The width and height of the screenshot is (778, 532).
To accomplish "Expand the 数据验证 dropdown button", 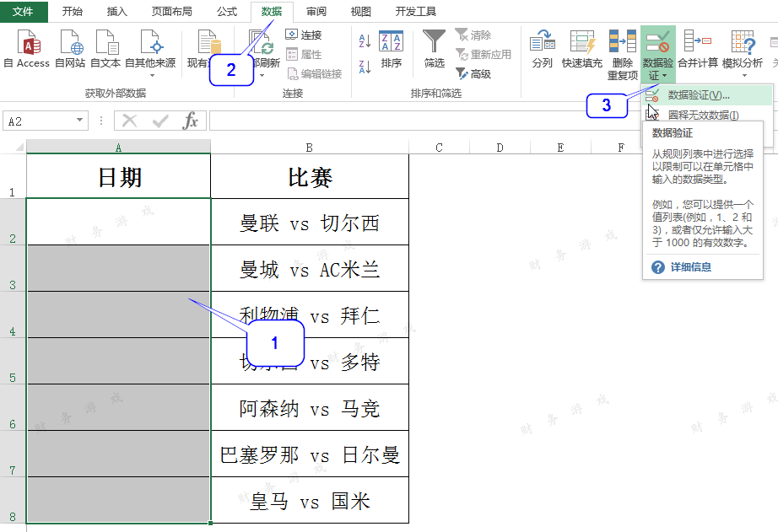I will [x=658, y=69].
